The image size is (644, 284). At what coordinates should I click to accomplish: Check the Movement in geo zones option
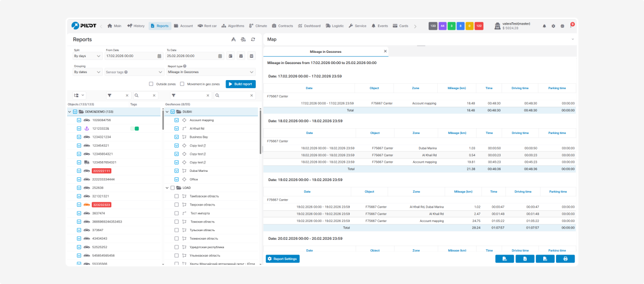pos(182,84)
